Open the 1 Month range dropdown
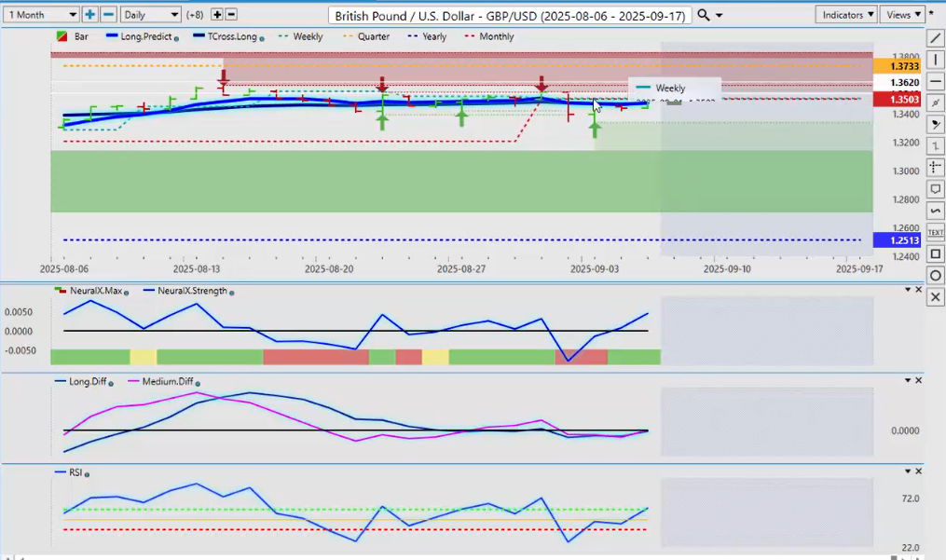 pyautogui.click(x=42, y=15)
